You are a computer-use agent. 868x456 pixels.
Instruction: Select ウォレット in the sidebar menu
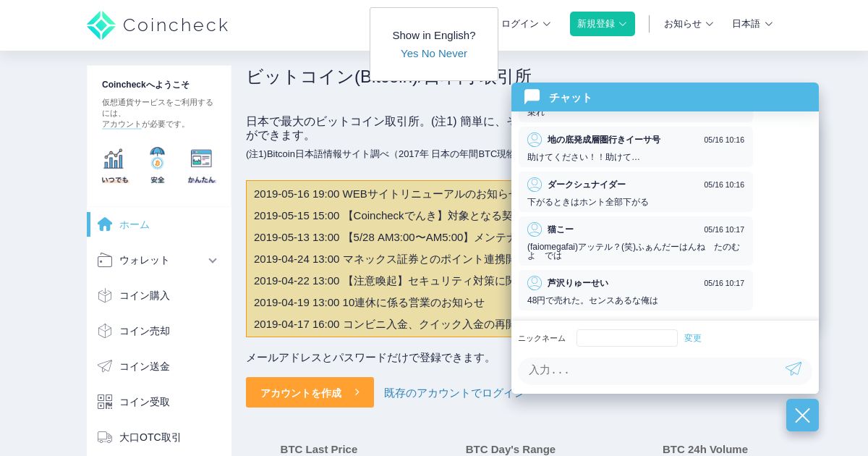(x=159, y=260)
